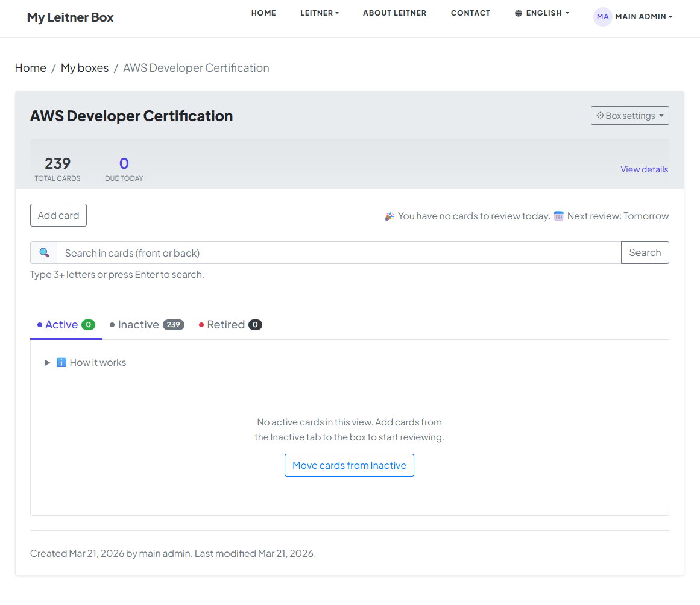Viewport: 700px width, 605px height.
Task: Click the Add card button
Action: pos(58,216)
